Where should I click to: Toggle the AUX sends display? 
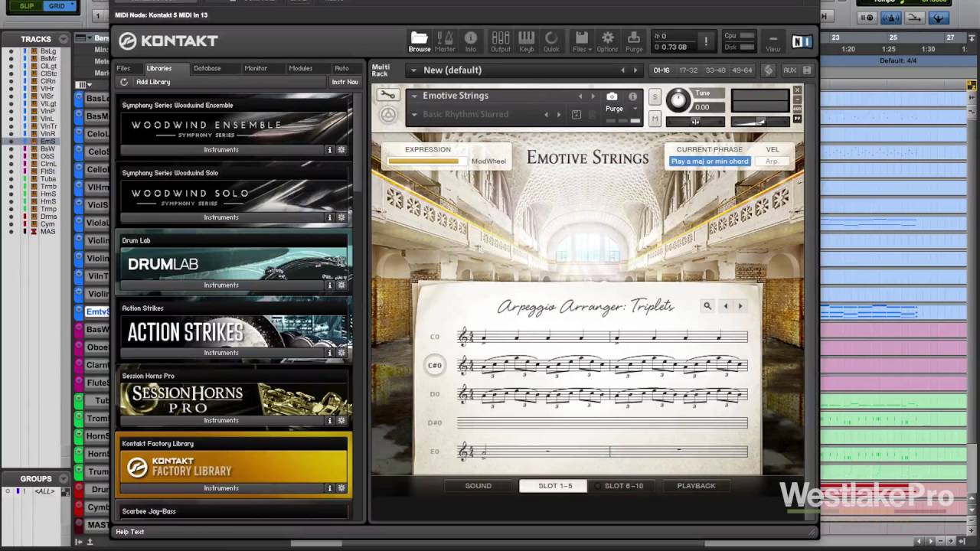789,70
